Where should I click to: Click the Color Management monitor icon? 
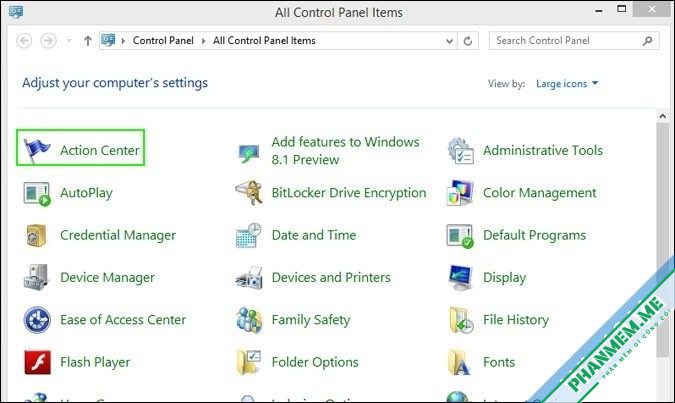pyautogui.click(x=460, y=193)
